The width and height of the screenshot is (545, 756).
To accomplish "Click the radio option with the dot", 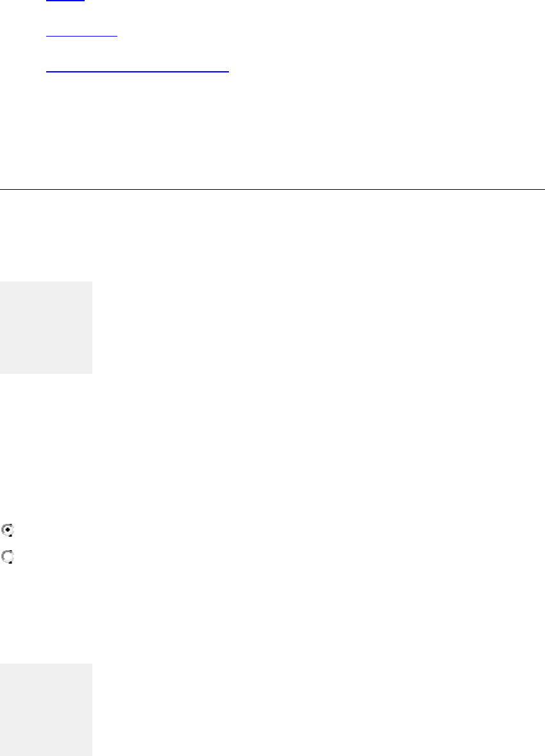I will [x=8, y=530].
